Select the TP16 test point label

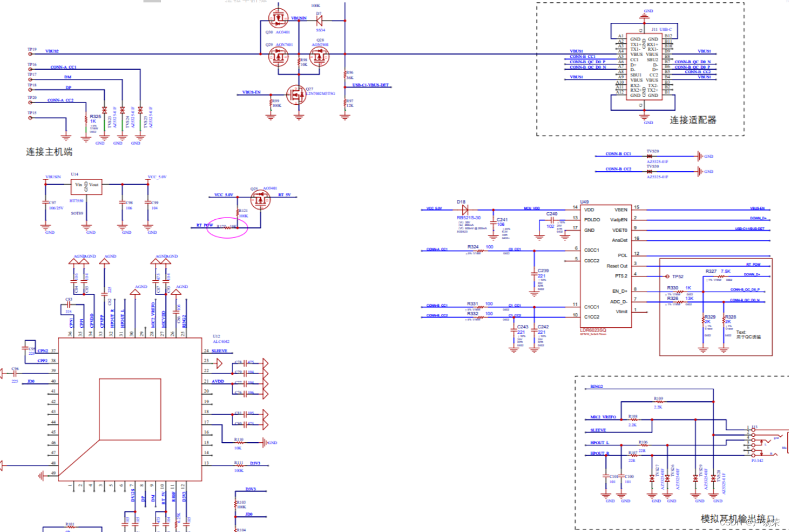[32, 64]
